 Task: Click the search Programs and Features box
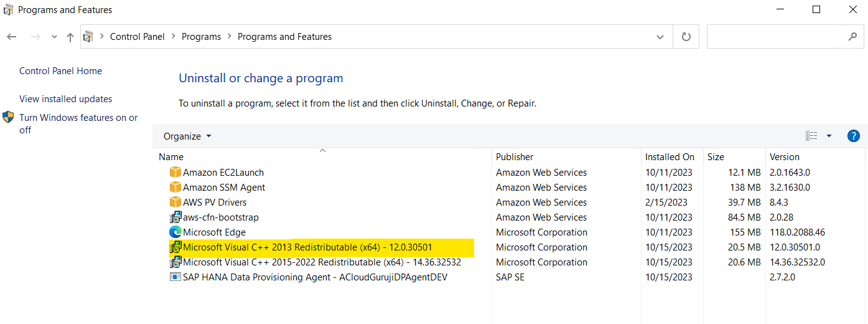coord(778,37)
